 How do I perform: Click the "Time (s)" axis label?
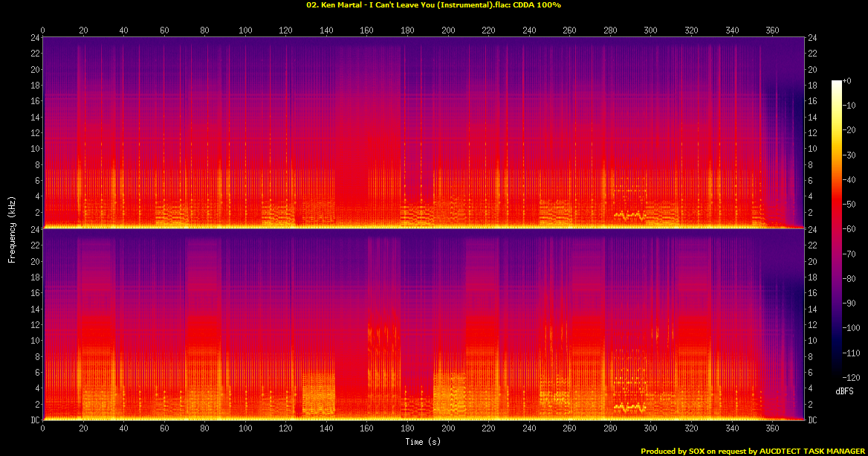[423, 442]
